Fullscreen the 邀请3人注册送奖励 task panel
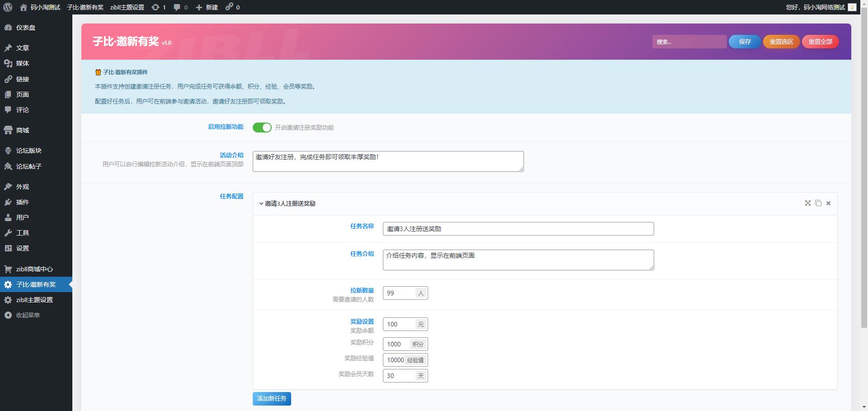Screen dimensions: 868x411 808,203
